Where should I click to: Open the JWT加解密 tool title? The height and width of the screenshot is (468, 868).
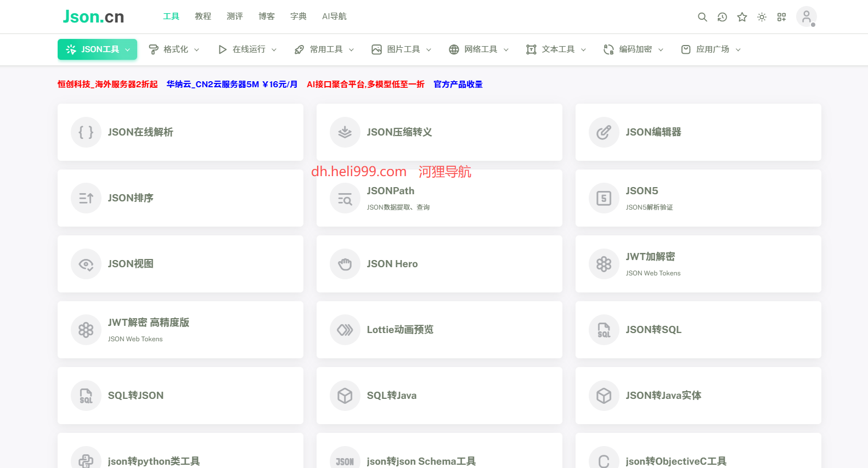point(650,257)
